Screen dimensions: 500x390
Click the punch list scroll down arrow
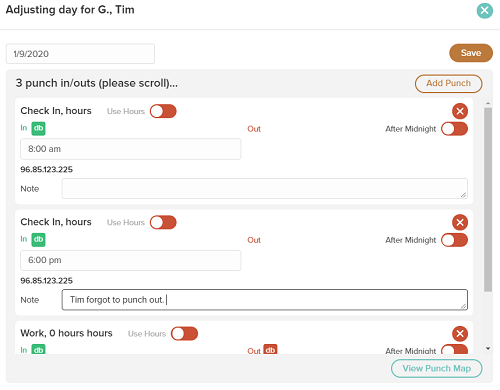click(488, 349)
